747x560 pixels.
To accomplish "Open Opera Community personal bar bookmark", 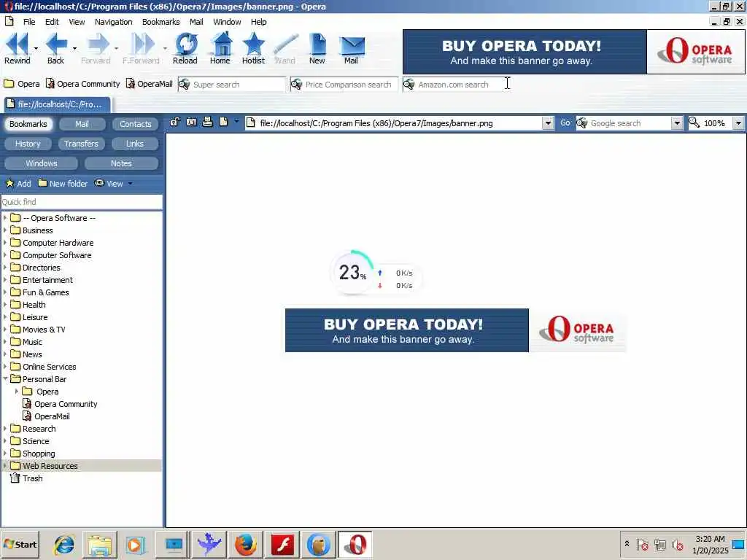I will click(83, 84).
